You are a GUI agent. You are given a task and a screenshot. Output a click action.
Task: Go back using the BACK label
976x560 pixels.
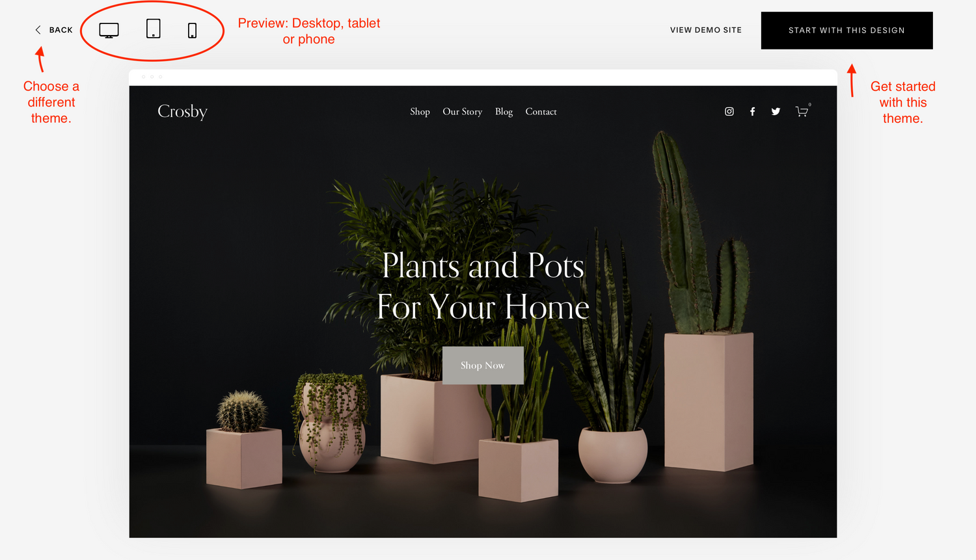pos(61,30)
